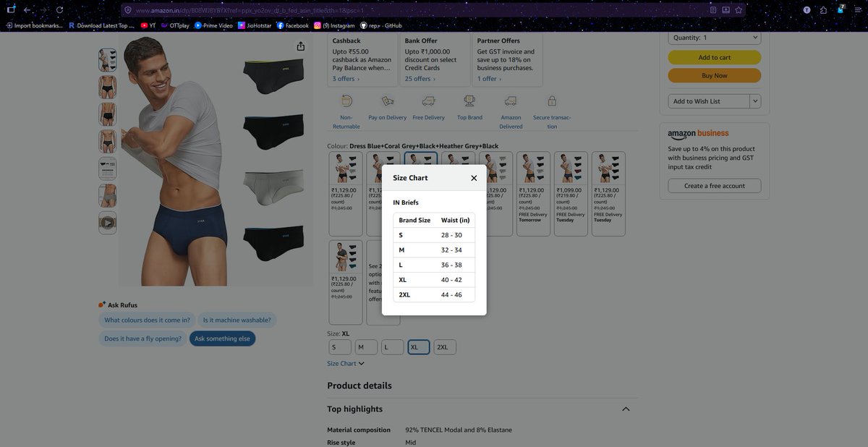Click '40 - 42' waist value
The width and height of the screenshot is (868, 447).
pos(451,280)
